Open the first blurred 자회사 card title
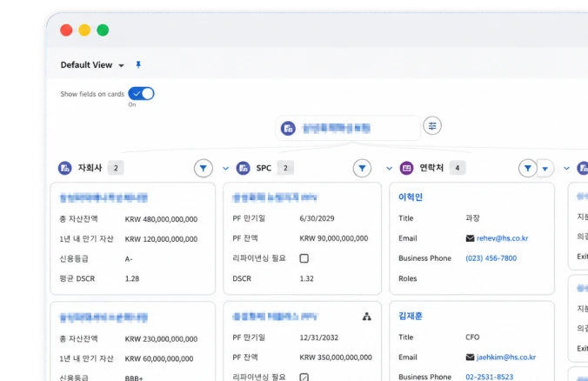The width and height of the screenshot is (588, 381). point(104,197)
